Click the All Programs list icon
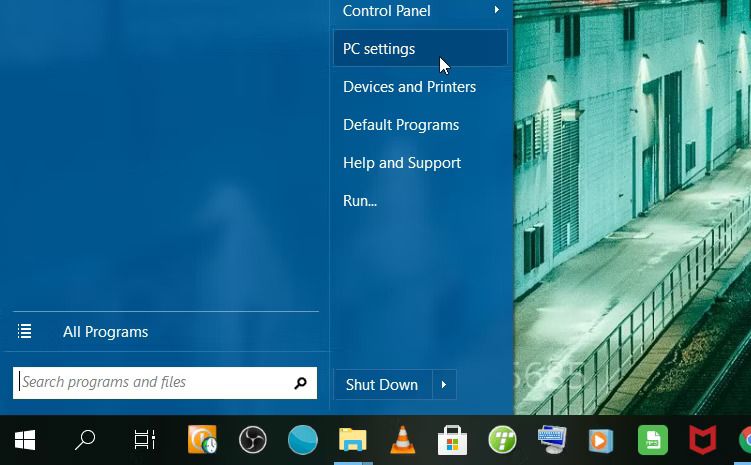 [24, 331]
